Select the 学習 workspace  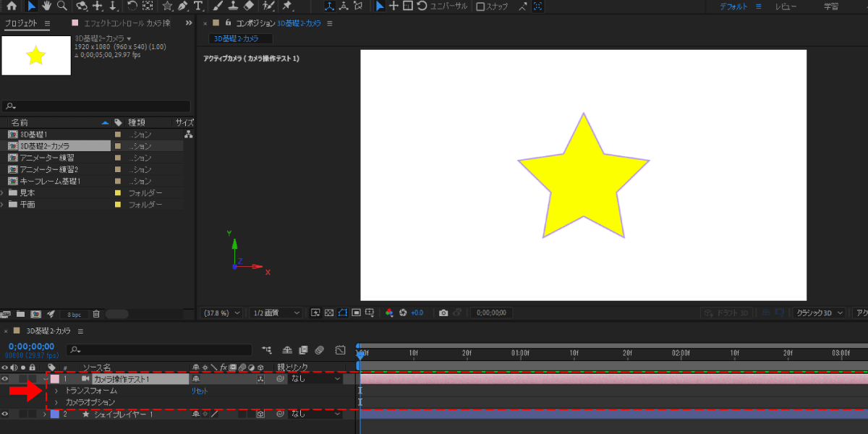pos(831,7)
